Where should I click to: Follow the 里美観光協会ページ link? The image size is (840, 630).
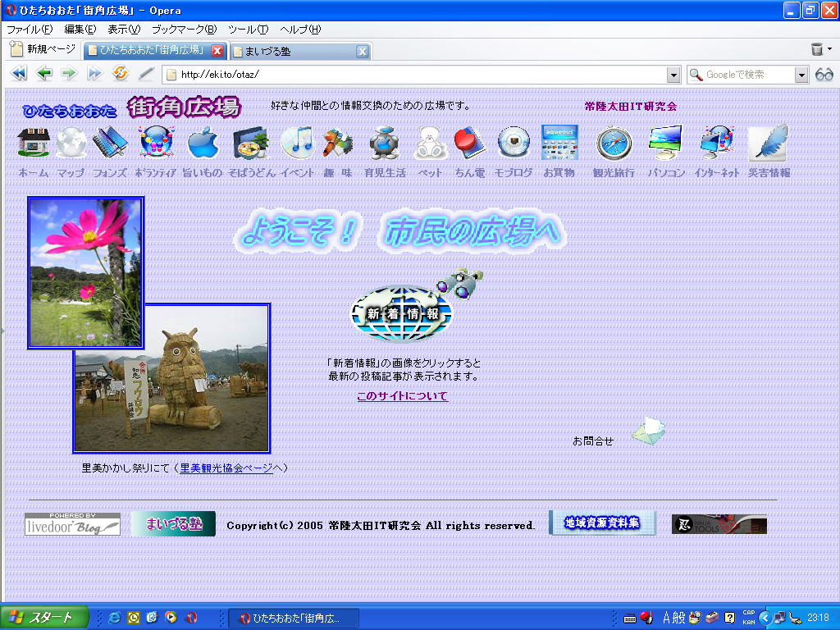click(x=226, y=468)
